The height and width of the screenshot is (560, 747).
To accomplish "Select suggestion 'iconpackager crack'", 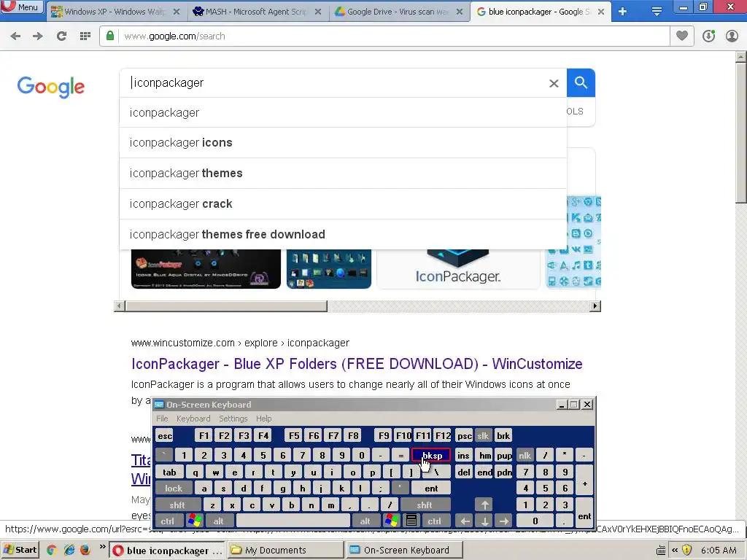I will pos(343,204).
